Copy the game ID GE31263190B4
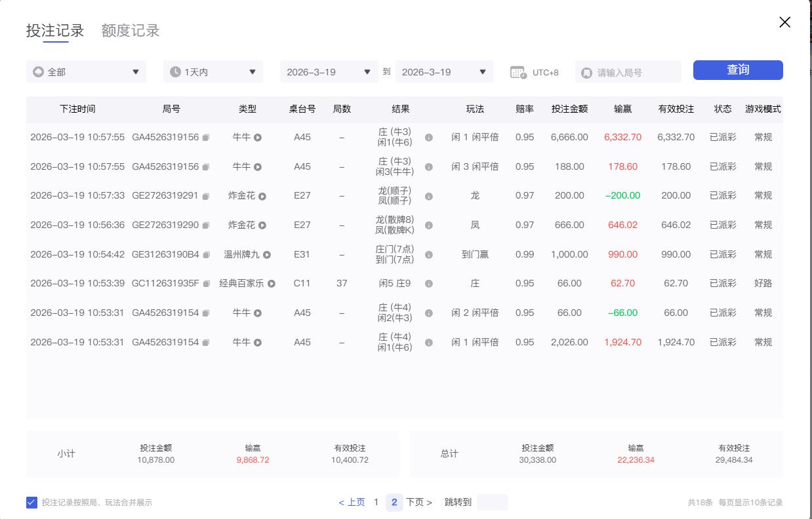The image size is (812, 519). click(x=208, y=254)
